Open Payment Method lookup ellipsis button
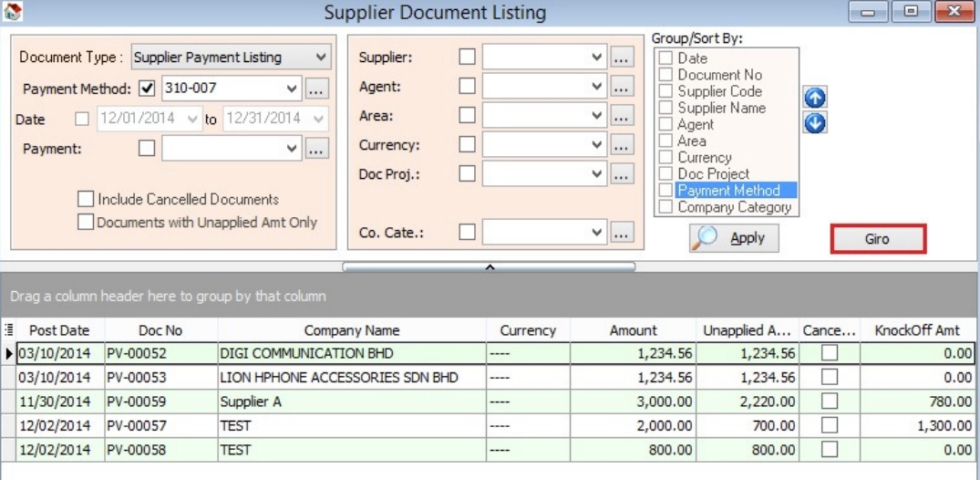This screenshot has height=480, width=980. point(316,89)
